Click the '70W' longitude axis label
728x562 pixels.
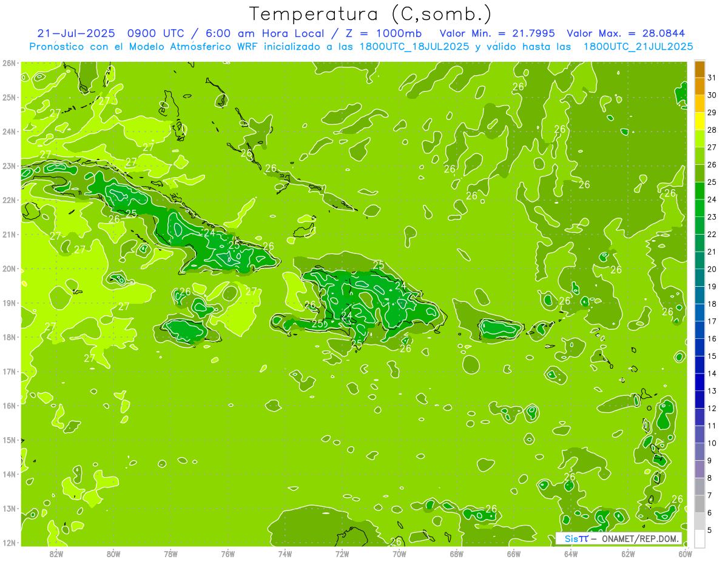(x=399, y=553)
